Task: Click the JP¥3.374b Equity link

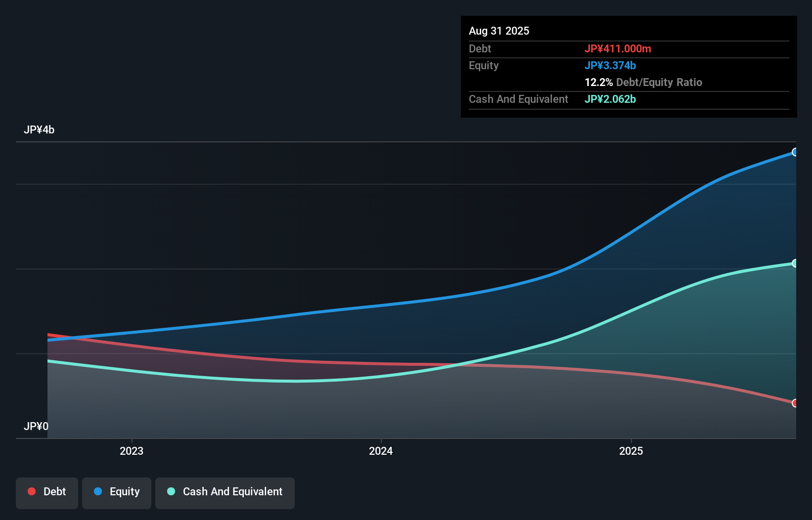Action: 610,65
